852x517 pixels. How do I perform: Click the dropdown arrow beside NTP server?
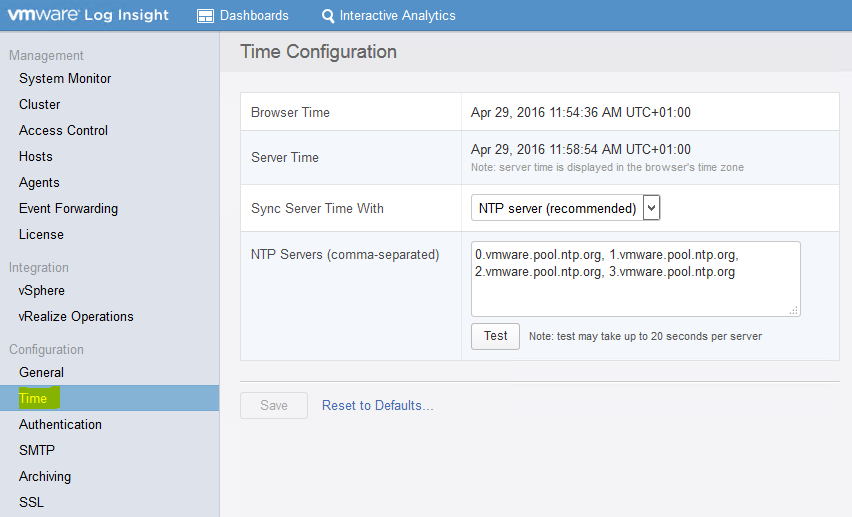click(651, 208)
